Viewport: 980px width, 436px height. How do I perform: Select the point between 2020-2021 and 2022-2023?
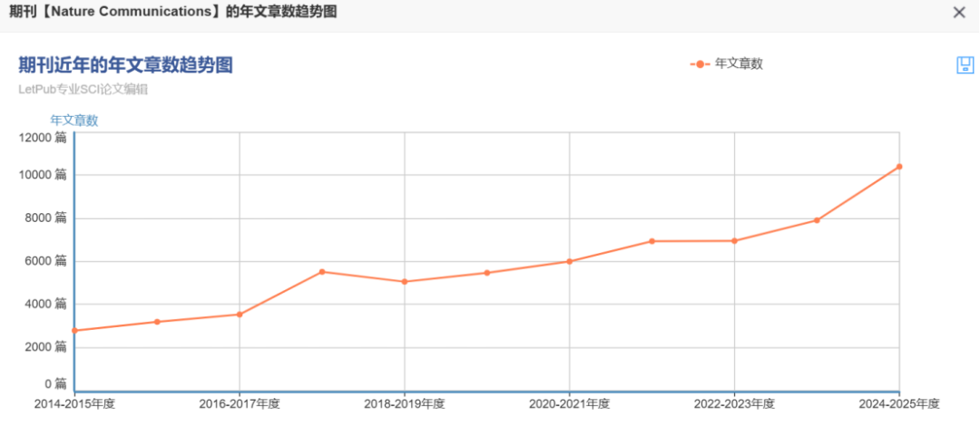[x=652, y=241]
